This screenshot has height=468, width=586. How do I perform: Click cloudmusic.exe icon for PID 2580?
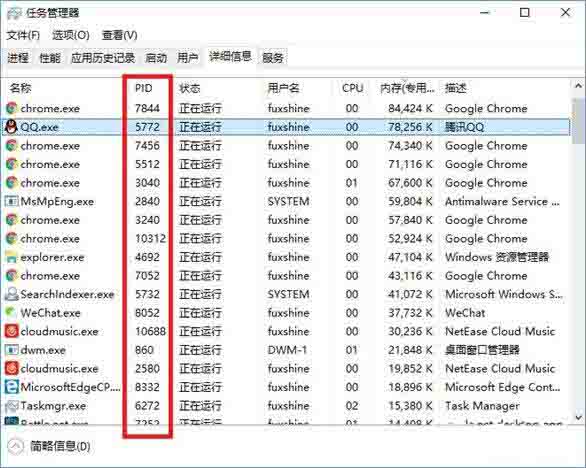pos(11,369)
